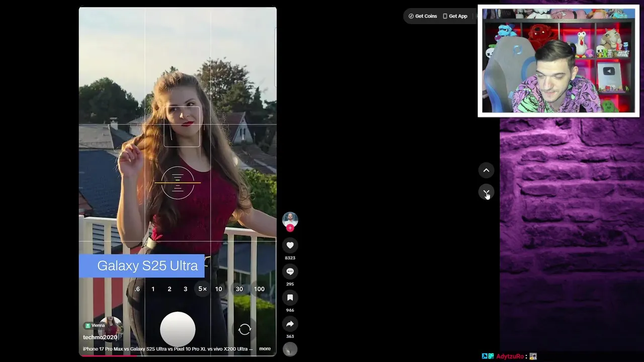Open spinning sound disc icon
The height and width of the screenshot is (362, 644).
[290, 349]
